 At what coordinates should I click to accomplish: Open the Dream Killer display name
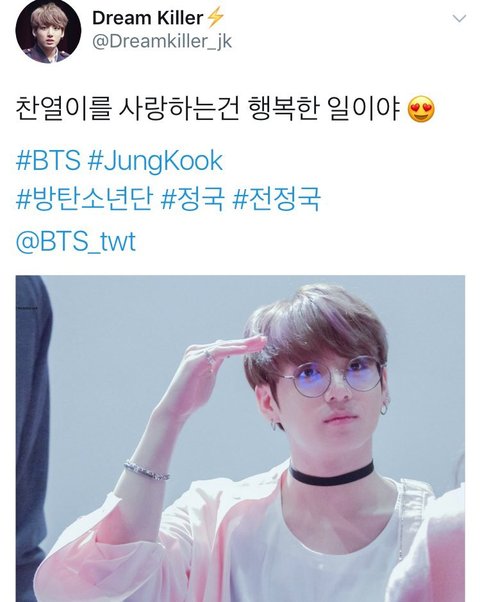pyautogui.click(x=147, y=18)
